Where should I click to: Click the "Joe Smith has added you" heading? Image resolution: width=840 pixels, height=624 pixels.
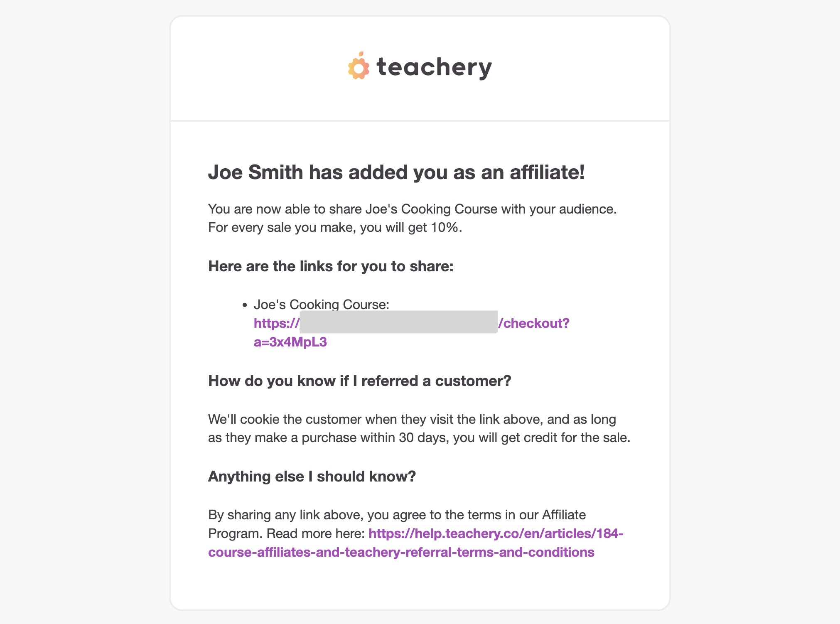[x=396, y=172]
